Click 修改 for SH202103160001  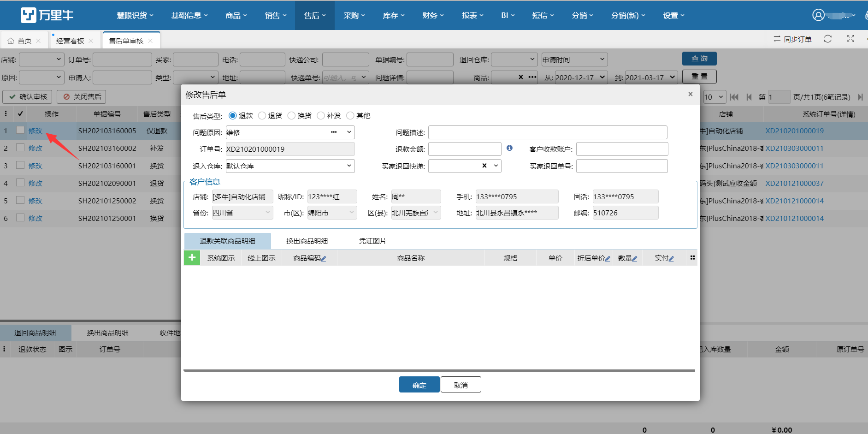tap(35, 166)
